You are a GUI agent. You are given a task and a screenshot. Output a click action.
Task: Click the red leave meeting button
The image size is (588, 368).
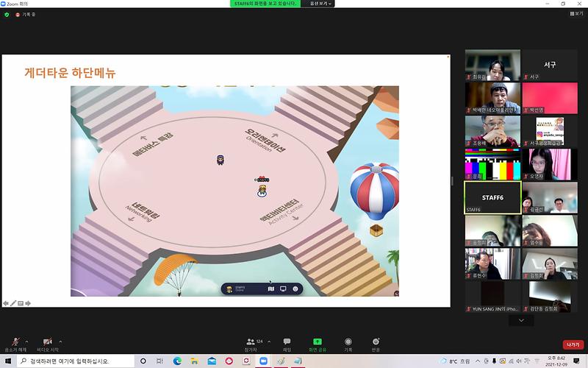coord(573,344)
